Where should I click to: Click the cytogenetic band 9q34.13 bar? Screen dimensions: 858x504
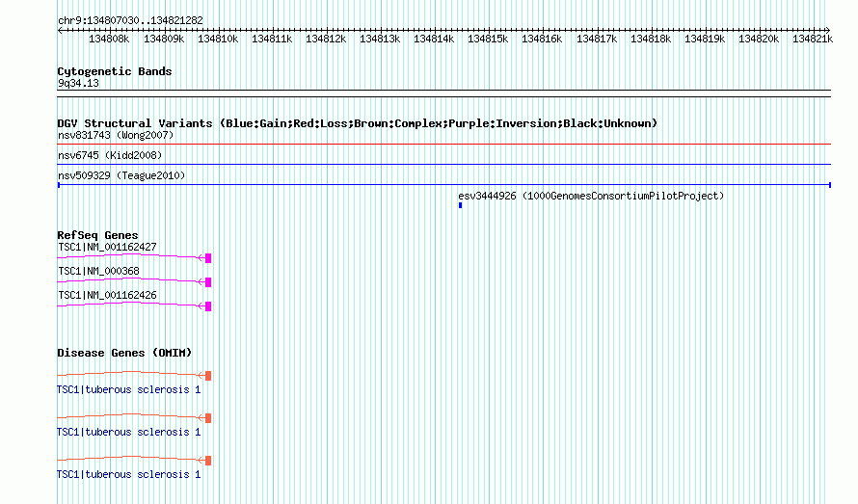[443, 93]
